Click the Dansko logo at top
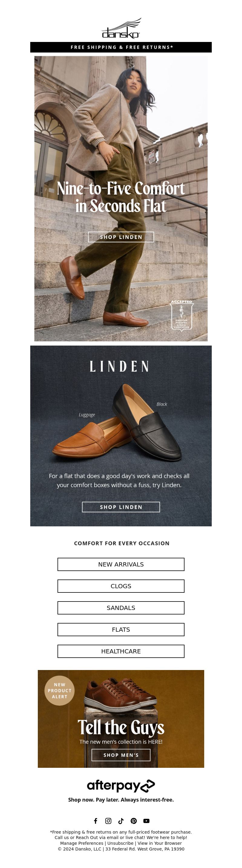The image size is (242, 868). click(x=121, y=28)
